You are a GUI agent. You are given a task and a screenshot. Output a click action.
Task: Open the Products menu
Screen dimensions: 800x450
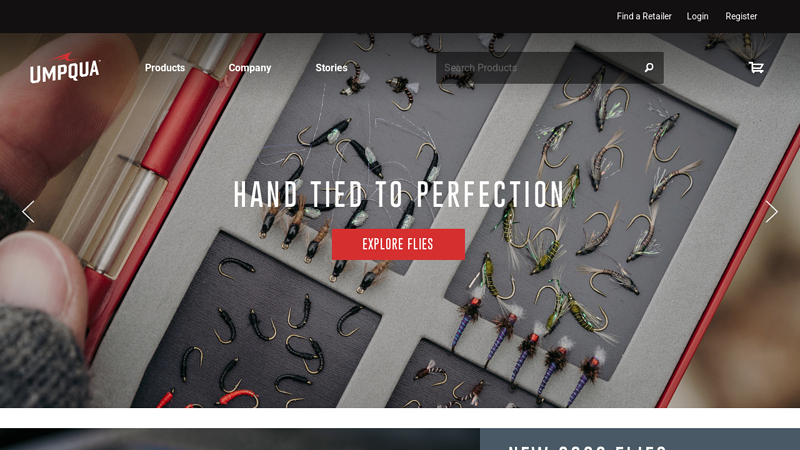165,68
